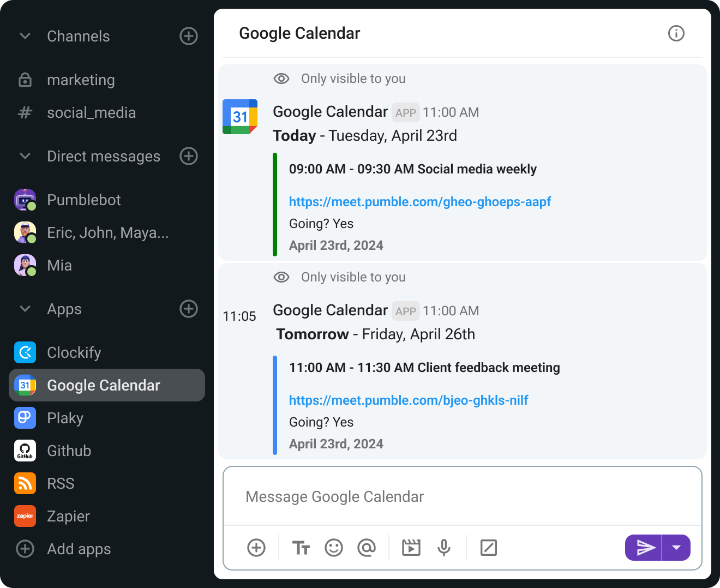The image size is (720, 588).
Task: Add a new app via Apps plus icon
Action: click(x=189, y=309)
